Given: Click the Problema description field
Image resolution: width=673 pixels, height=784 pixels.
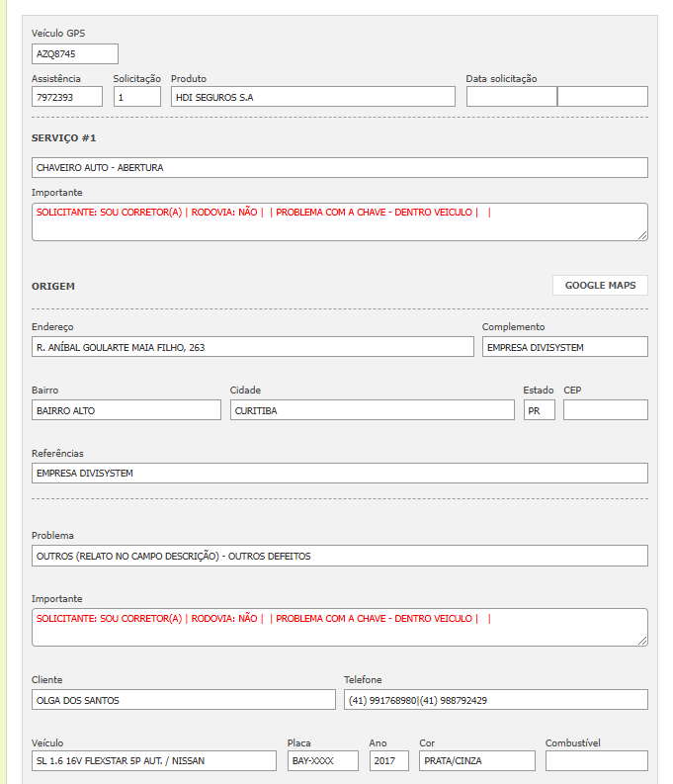Looking at the screenshot, I should [339, 557].
